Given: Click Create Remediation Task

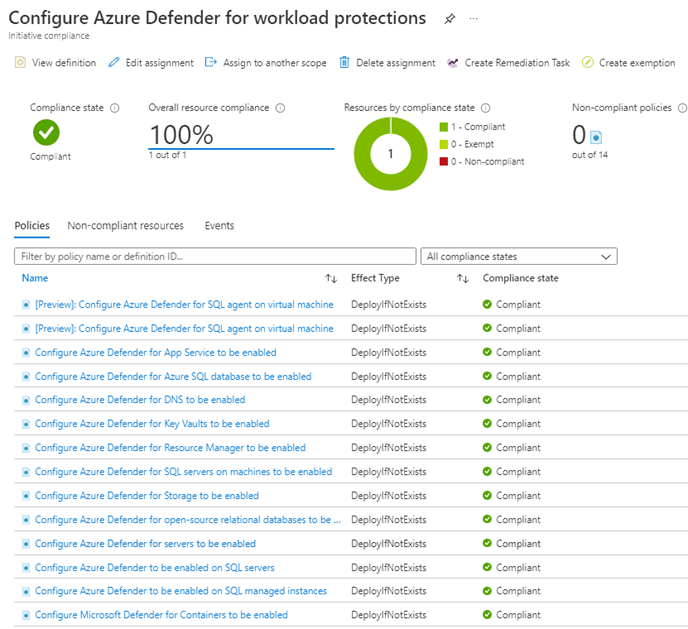Looking at the screenshot, I should pos(509,63).
